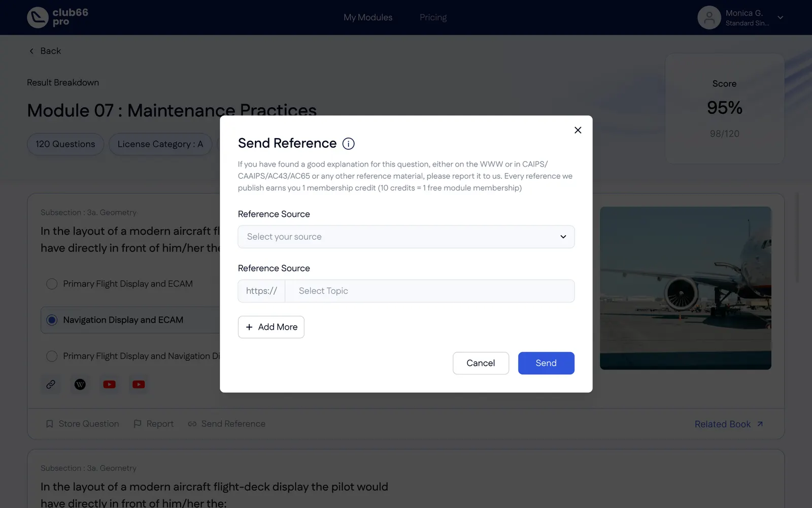Click the 95% score value
812x508 pixels.
725,108
